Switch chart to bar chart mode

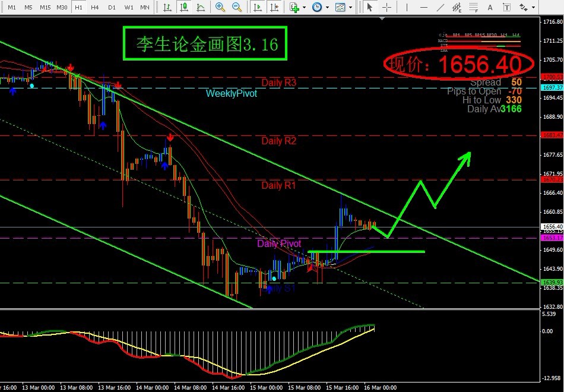click(168, 8)
